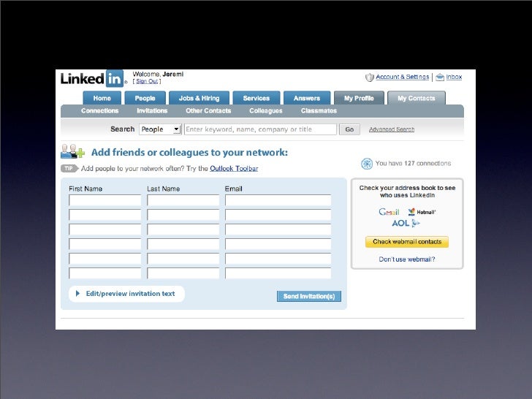Click the Account & Settings shield icon
Image resolution: width=532 pixels, height=399 pixels.
pyautogui.click(x=370, y=77)
